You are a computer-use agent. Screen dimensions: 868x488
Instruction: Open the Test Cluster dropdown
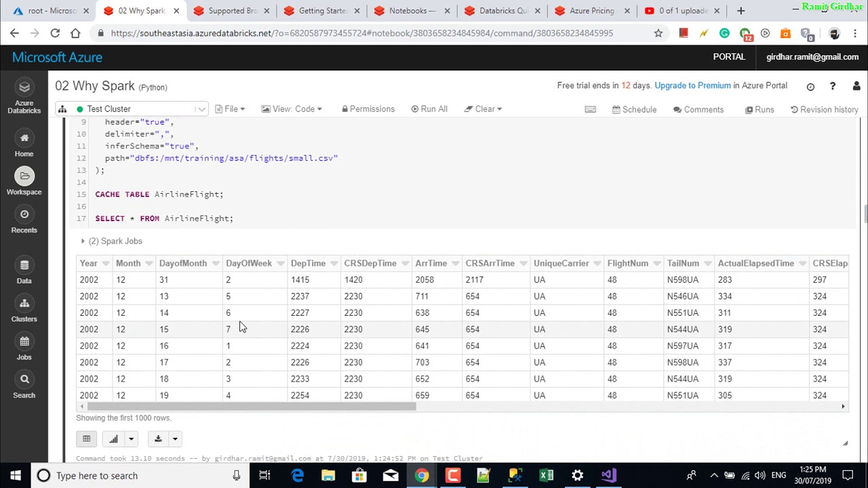(x=132, y=109)
